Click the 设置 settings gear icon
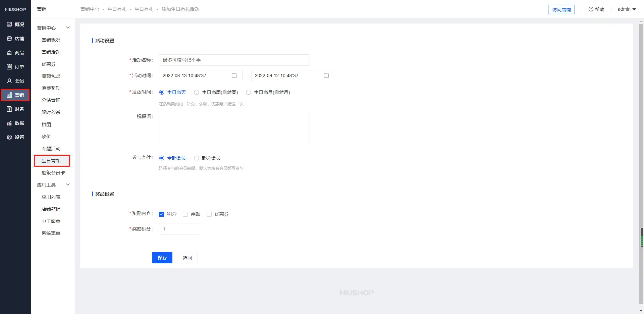The width and height of the screenshot is (644, 314). click(x=9, y=137)
